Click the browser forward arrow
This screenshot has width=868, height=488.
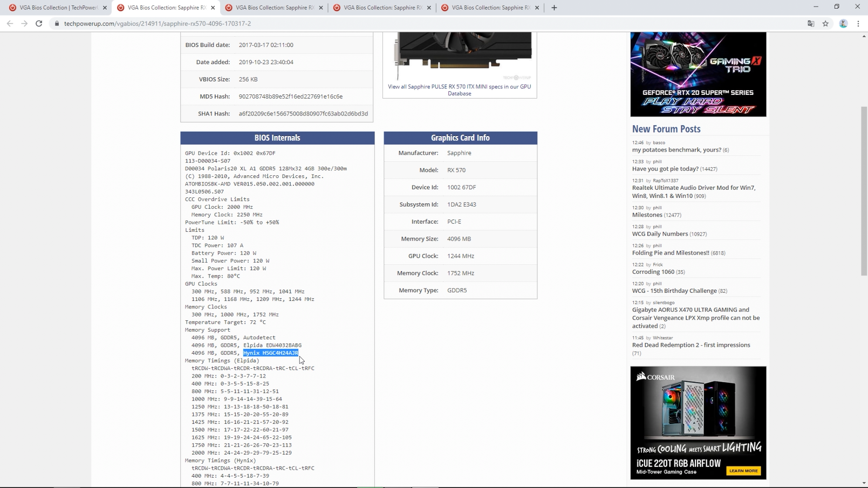click(x=24, y=24)
